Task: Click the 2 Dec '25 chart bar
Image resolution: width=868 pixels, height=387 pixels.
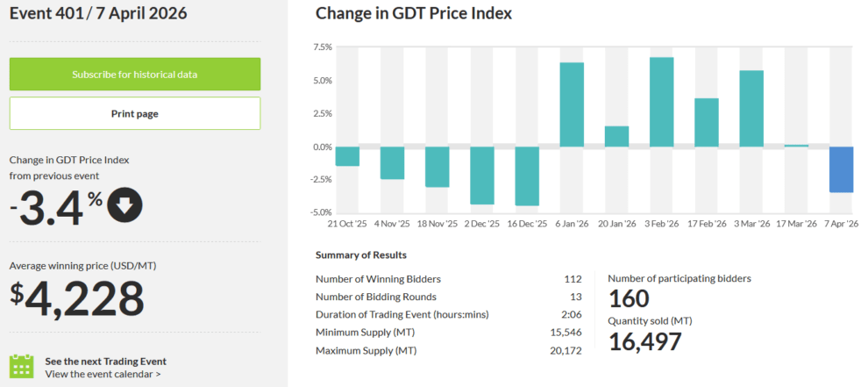Action: tap(482, 176)
